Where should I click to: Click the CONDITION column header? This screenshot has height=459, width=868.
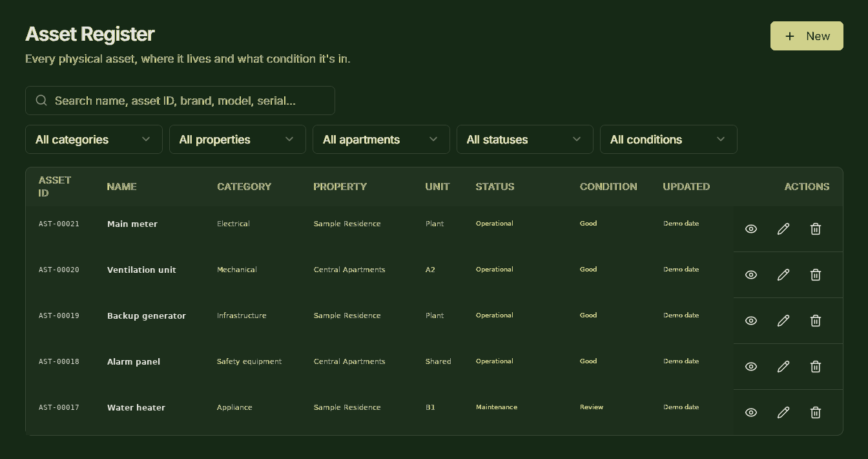pyautogui.click(x=608, y=186)
